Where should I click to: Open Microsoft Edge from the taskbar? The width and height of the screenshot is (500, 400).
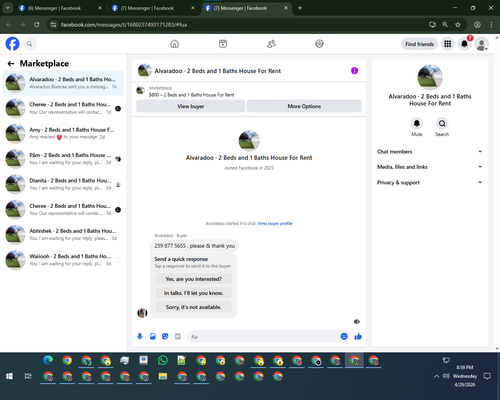pos(48,360)
